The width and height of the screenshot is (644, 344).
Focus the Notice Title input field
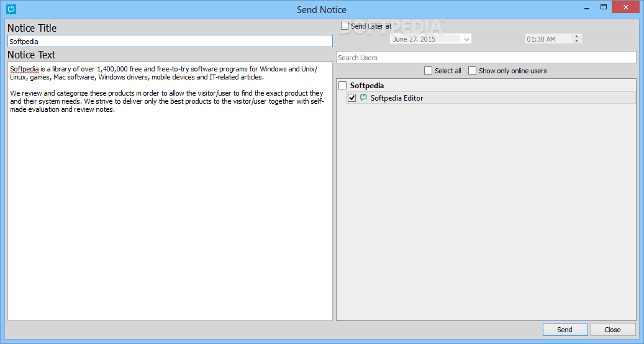click(x=170, y=41)
